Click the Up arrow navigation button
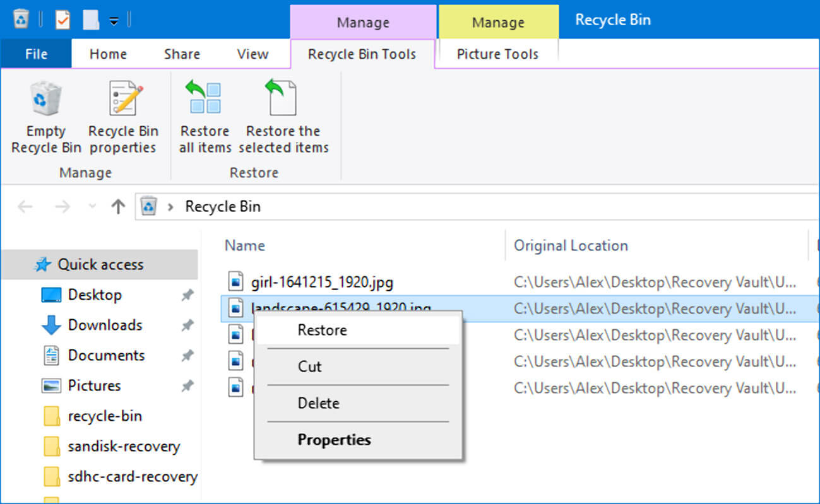 tap(118, 207)
